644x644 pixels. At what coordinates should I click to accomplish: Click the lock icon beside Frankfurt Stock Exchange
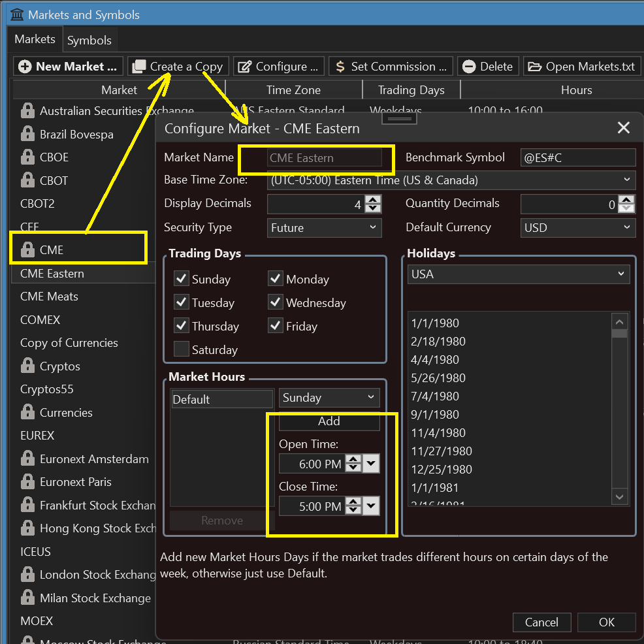(x=27, y=505)
